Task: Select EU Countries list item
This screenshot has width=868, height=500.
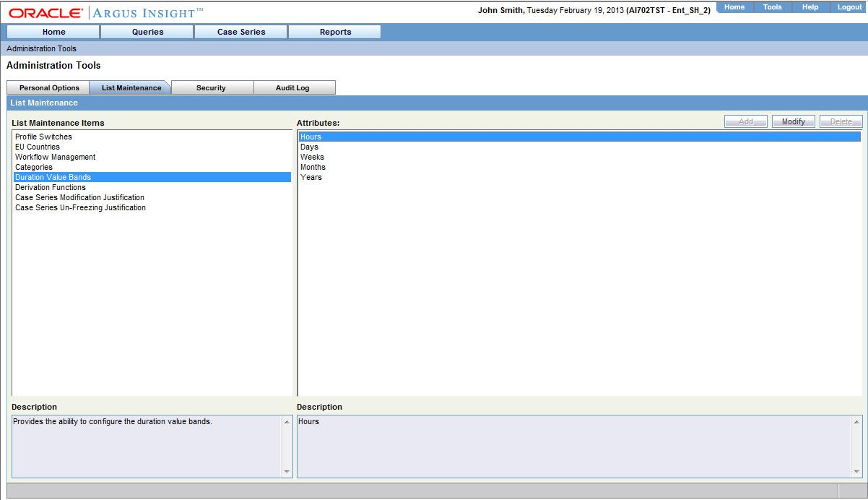Action: (152, 147)
